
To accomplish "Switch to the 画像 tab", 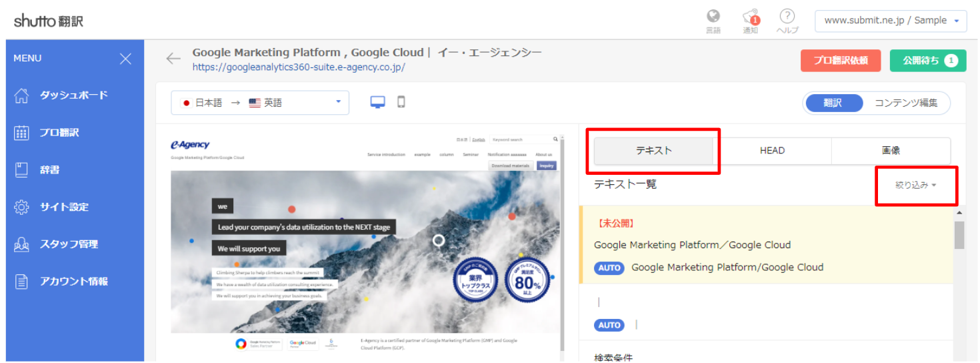I will (x=891, y=151).
